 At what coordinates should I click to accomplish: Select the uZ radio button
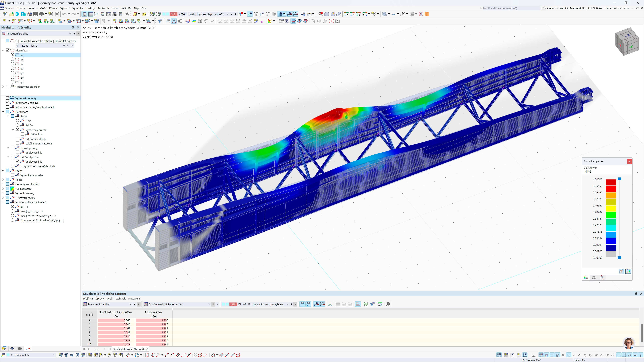coord(13,68)
